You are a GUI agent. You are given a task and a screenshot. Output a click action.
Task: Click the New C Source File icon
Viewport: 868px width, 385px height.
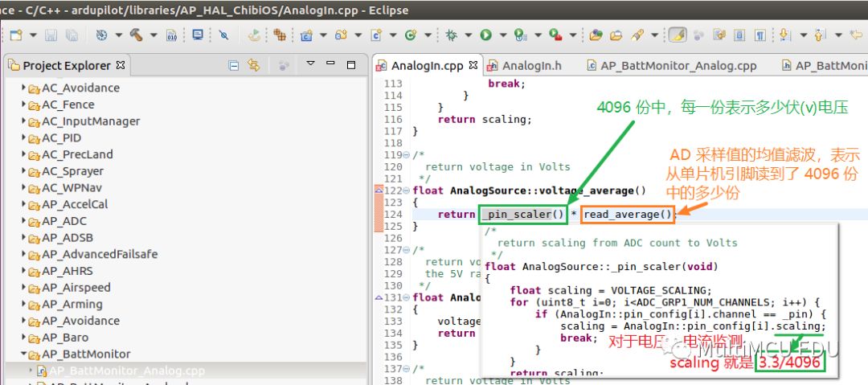376,35
